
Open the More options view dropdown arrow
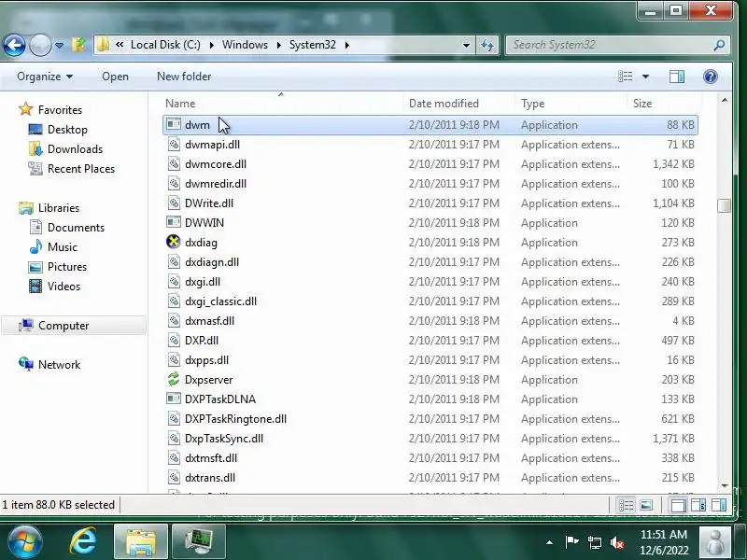(x=645, y=77)
